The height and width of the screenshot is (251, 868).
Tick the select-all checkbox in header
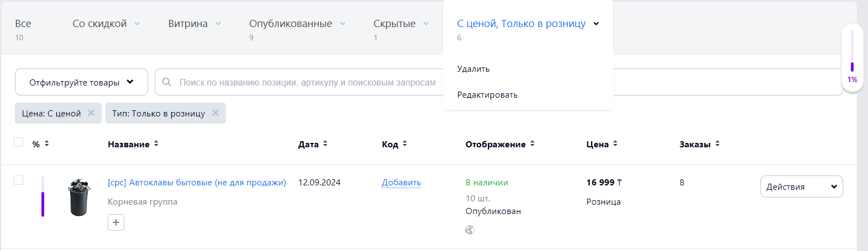(18, 142)
